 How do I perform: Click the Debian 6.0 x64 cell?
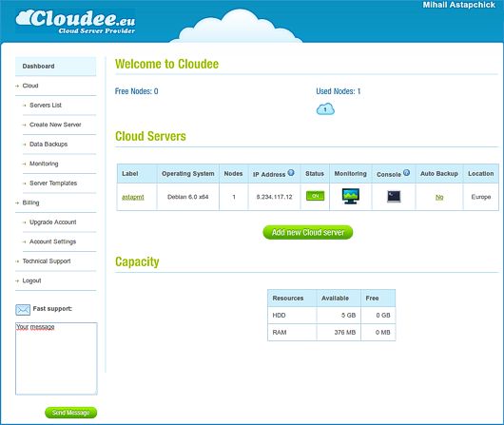click(x=188, y=197)
